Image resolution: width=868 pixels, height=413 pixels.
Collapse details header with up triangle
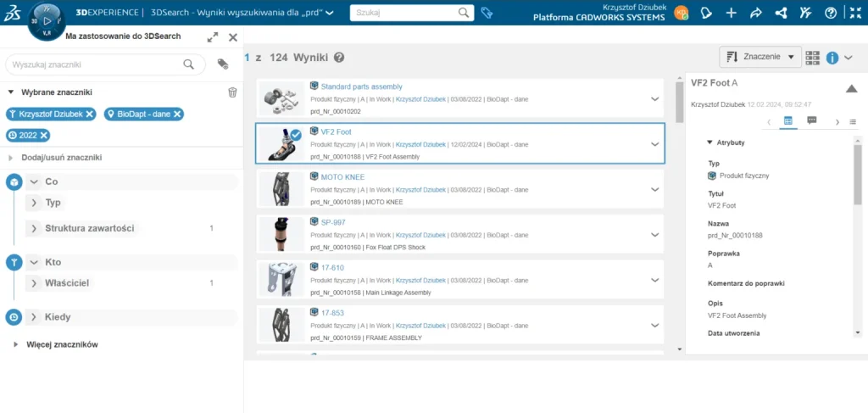tap(851, 88)
